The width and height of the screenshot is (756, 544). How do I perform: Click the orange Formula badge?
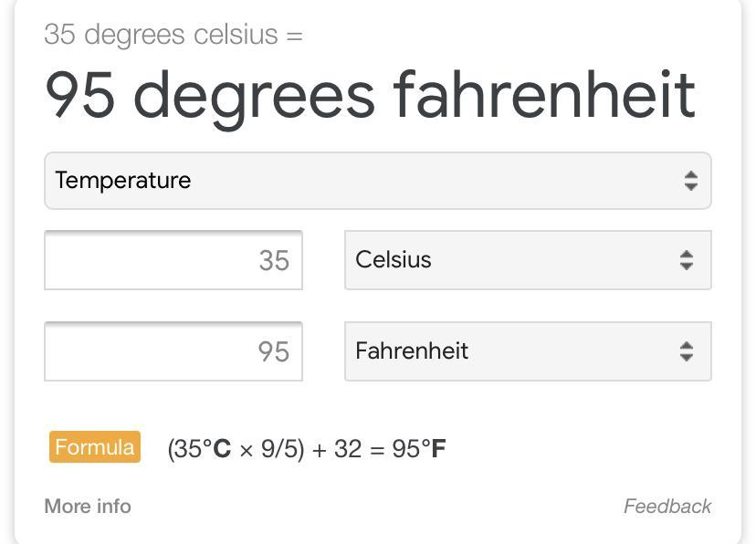(x=95, y=447)
